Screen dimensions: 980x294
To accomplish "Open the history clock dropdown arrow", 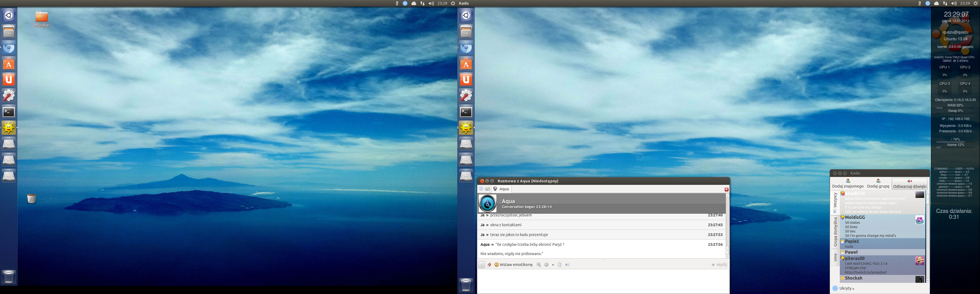I will (x=553, y=265).
